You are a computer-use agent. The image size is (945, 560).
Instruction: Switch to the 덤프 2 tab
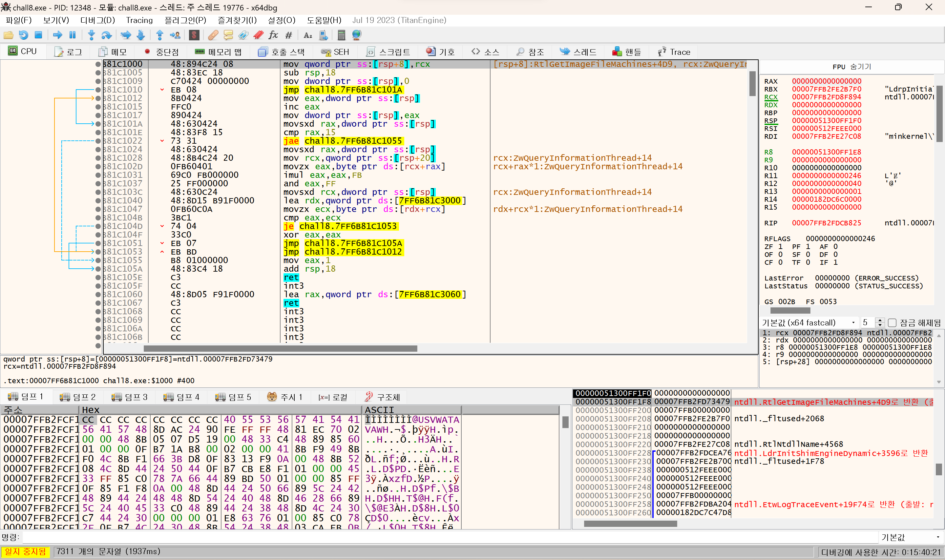click(78, 397)
